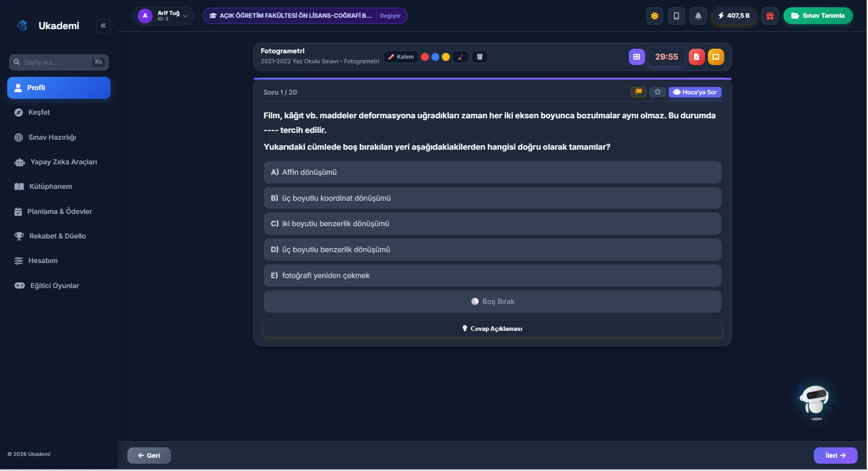Focus the Sayfa ara search field
This screenshot has height=471, width=868.
pos(59,62)
